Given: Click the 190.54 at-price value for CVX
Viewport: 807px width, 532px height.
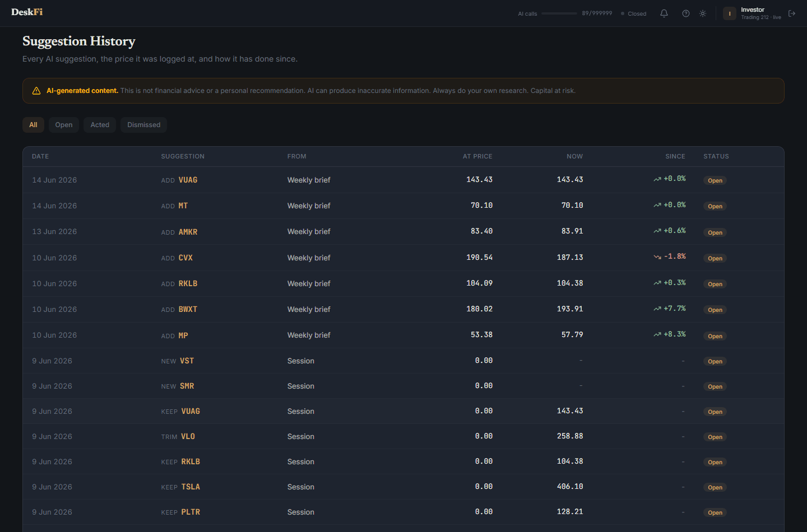Looking at the screenshot, I should coord(479,257).
